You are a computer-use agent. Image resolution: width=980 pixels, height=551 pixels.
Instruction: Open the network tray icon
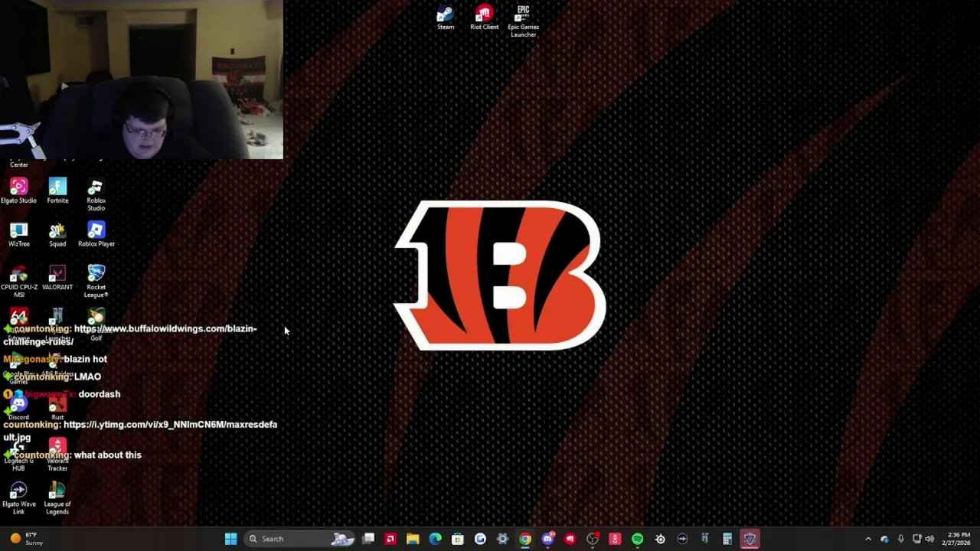tap(916, 539)
